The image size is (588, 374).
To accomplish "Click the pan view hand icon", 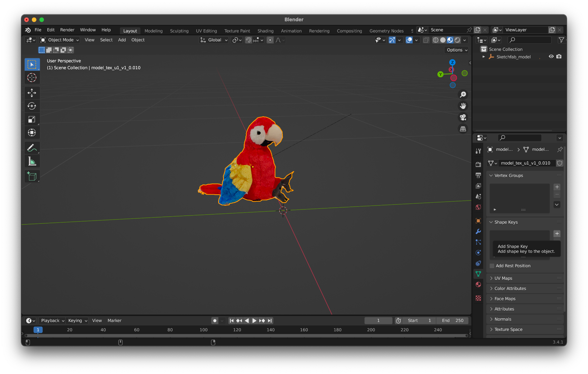I will tap(463, 106).
